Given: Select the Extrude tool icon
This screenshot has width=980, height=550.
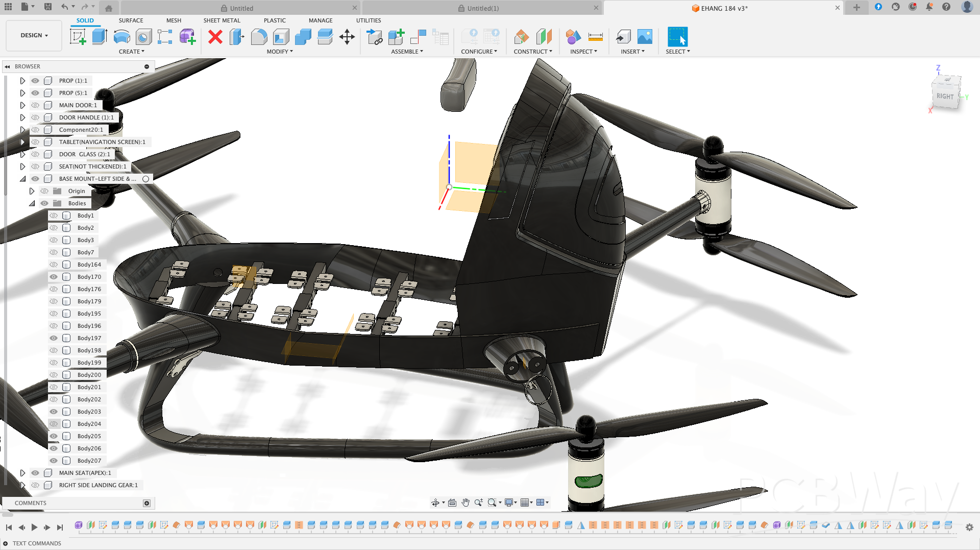Looking at the screenshot, I should [x=100, y=37].
